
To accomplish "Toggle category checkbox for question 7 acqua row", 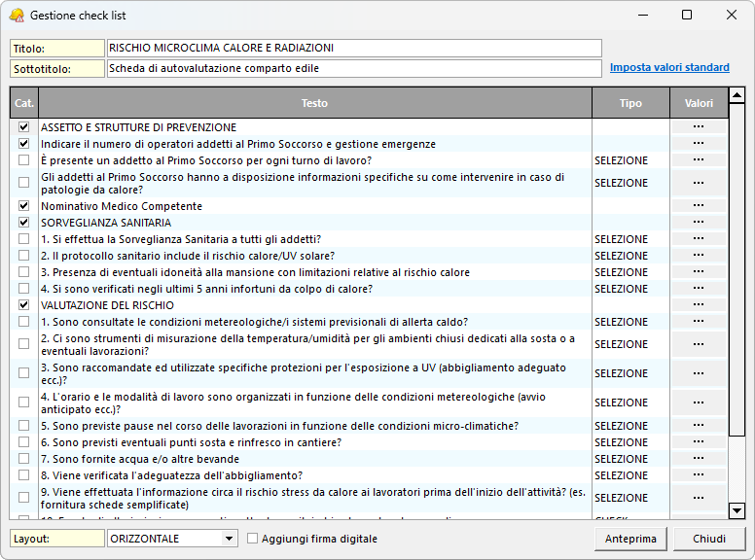I will coord(23,459).
